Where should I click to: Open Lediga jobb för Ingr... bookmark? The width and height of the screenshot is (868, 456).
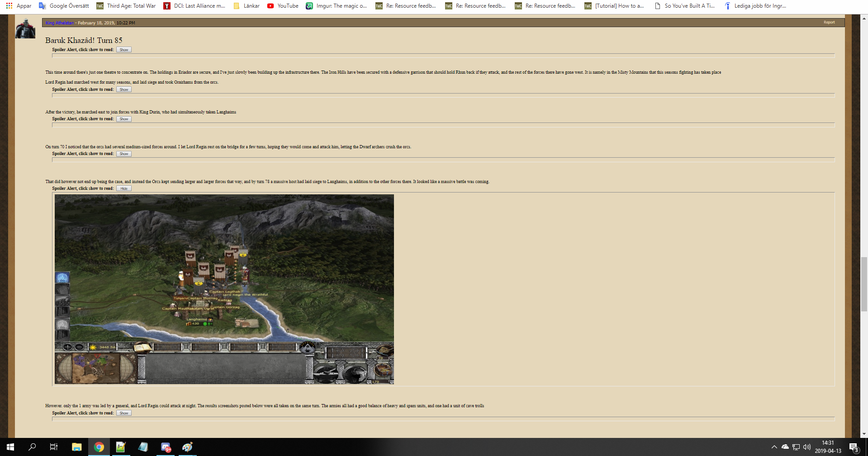coord(755,6)
